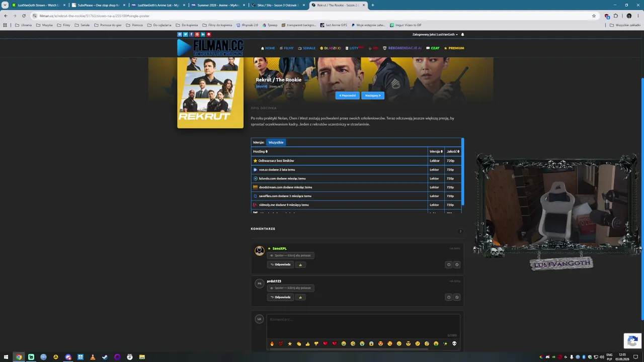The height and width of the screenshot is (362, 644).
Task: Sort the table by Wersja column
Action: 436,151
